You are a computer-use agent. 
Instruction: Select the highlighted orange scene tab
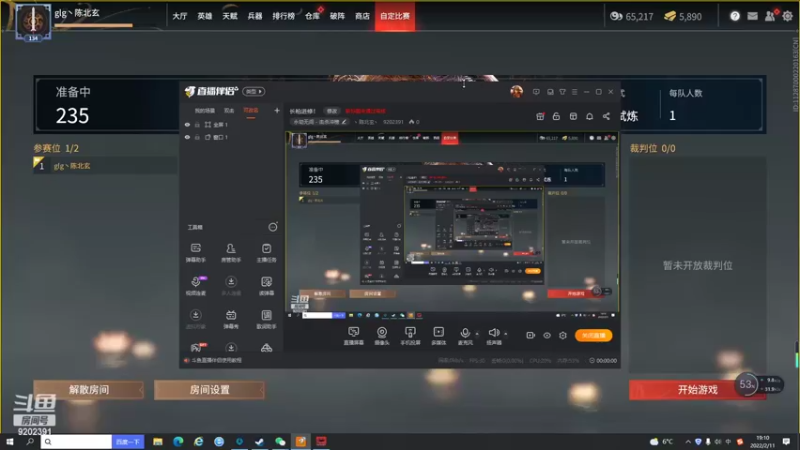click(251, 111)
